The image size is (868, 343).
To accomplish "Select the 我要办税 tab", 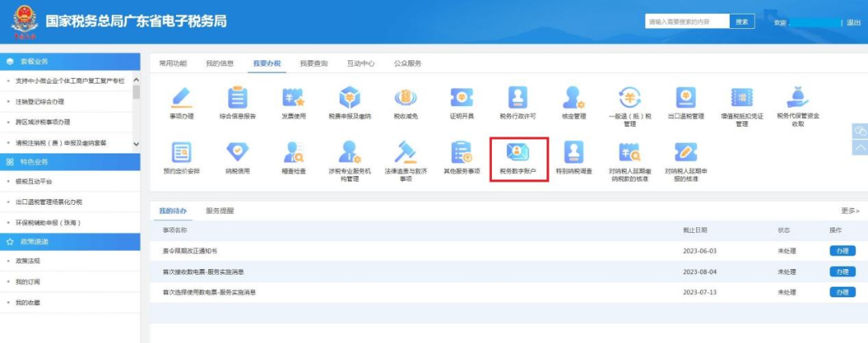I will click(267, 63).
